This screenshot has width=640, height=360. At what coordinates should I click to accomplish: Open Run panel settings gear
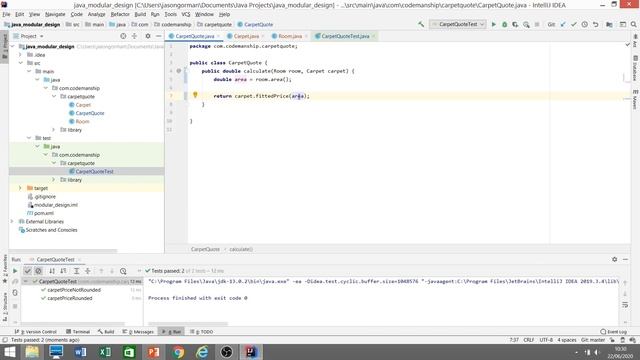[615, 260]
